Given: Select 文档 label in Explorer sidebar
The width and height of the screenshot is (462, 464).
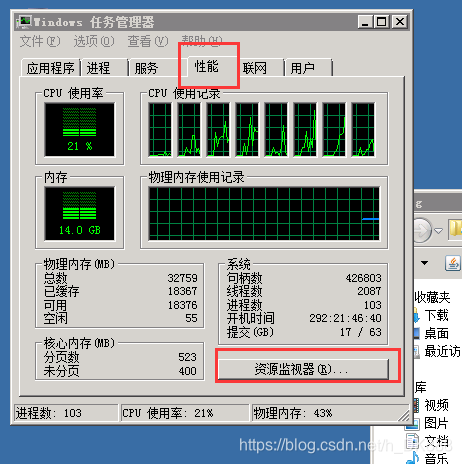Looking at the screenshot, I should pos(437,441).
